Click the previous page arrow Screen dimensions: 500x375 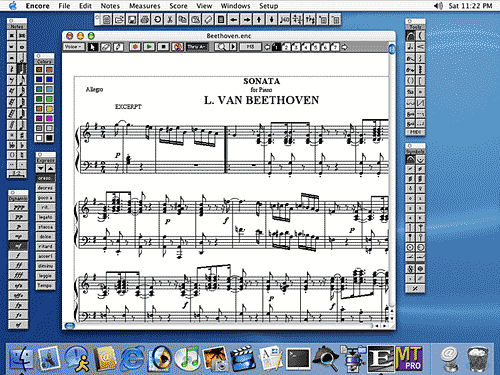(267, 47)
